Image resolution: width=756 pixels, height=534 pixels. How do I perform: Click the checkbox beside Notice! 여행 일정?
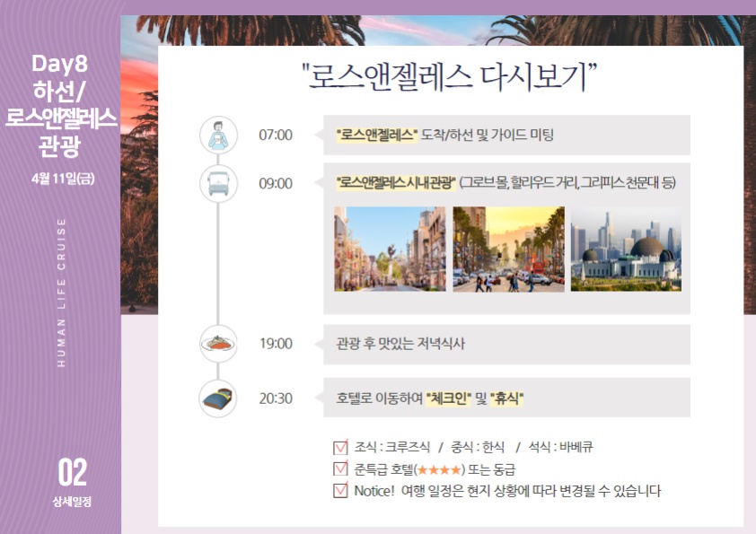340,490
